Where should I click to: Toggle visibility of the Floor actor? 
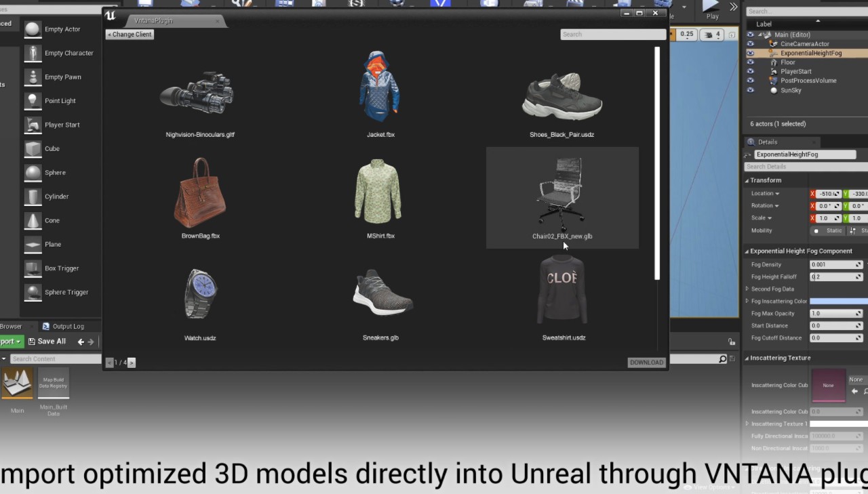tap(750, 62)
